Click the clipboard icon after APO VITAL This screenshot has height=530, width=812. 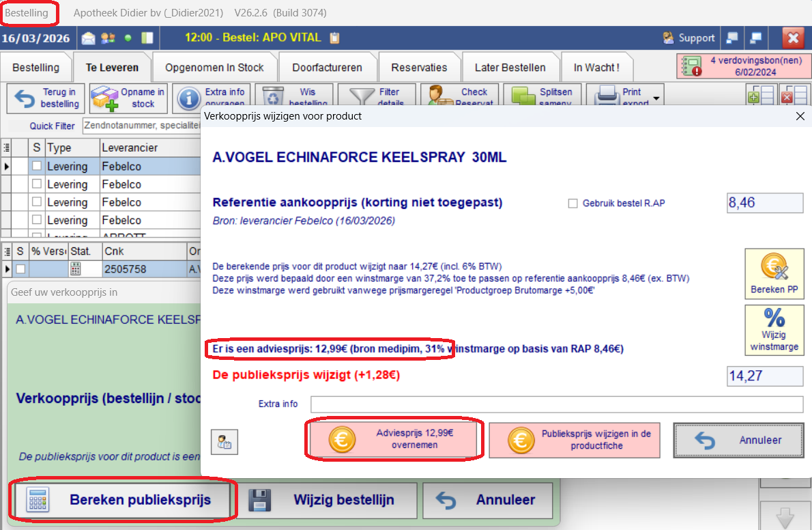tap(335, 38)
